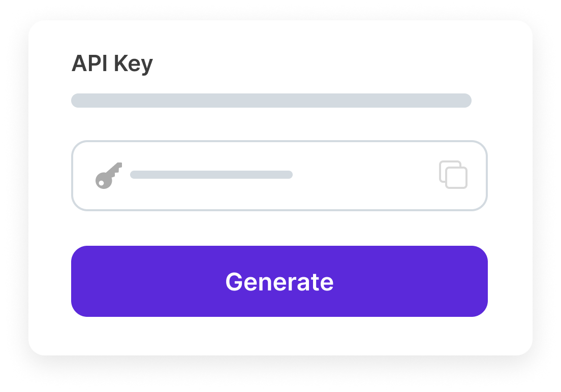Click the white card background below Generate
This screenshot has height=392, width=561.
(279, 336)
